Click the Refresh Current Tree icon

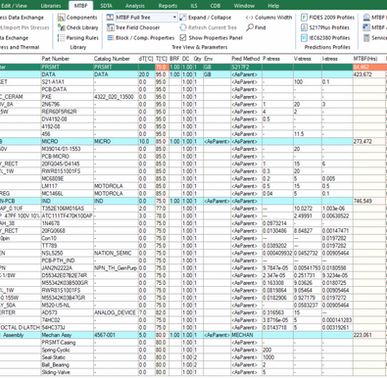[183, 28]
